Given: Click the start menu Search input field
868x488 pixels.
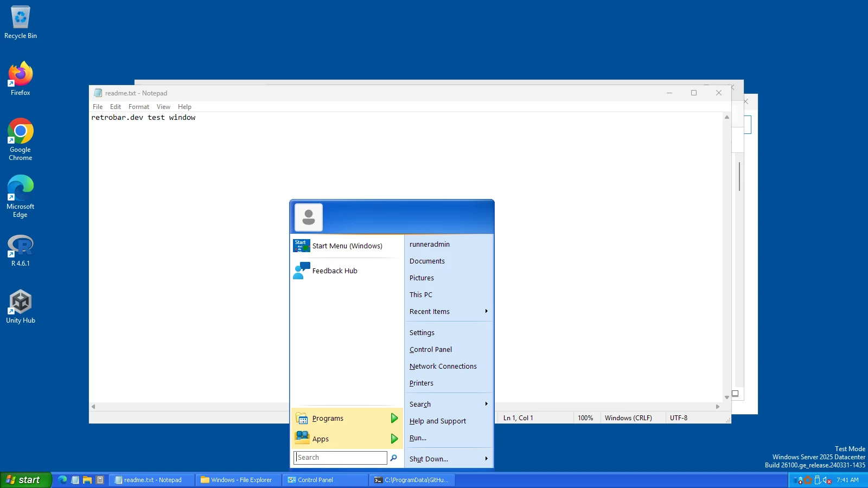Looking at the screenshot, I should tap(340, 458).
